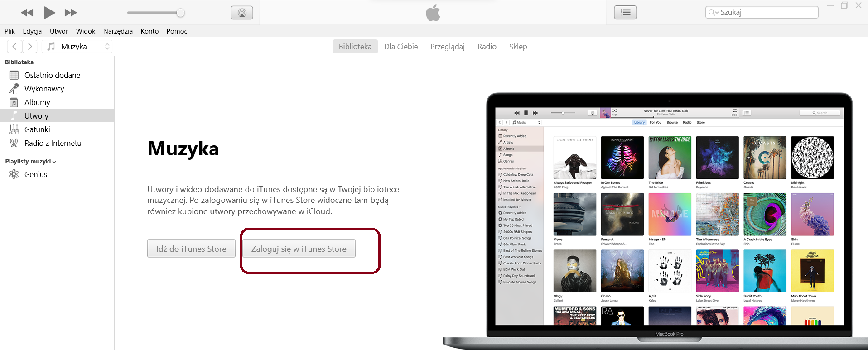Switch to the Dla Ciebie tab

(401, 47)
